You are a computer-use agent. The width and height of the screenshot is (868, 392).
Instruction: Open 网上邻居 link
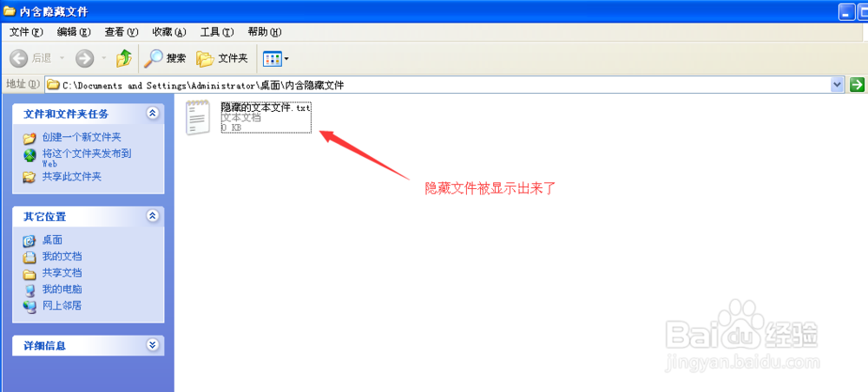[x=62, y=305]
